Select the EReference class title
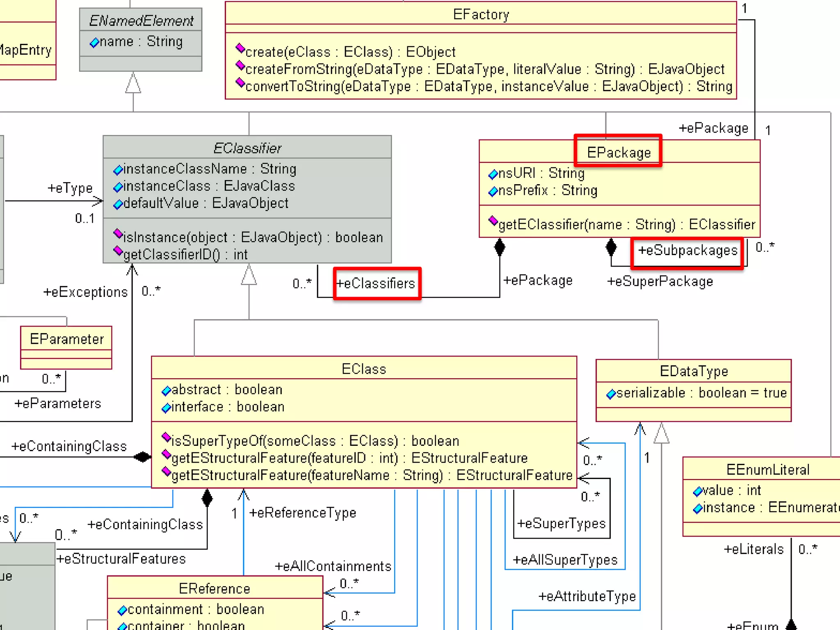The image size is (840, 630). (x=215, y=589)
